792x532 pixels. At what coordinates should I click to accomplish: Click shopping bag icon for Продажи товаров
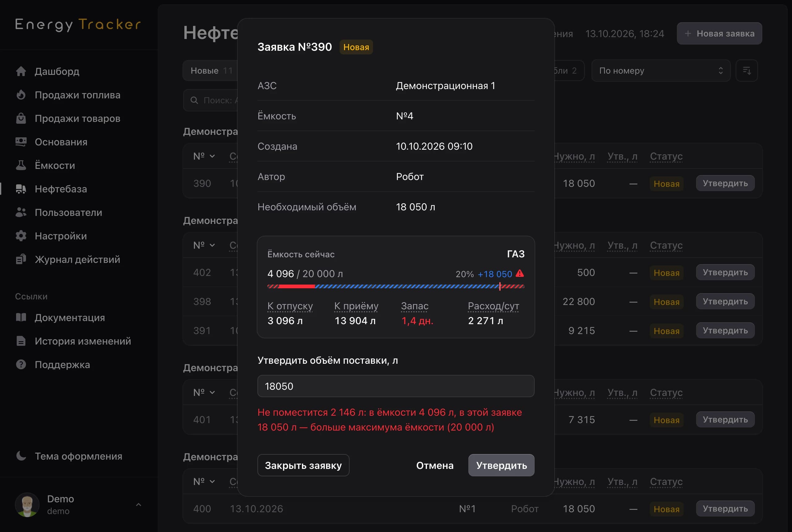point(21,118)
